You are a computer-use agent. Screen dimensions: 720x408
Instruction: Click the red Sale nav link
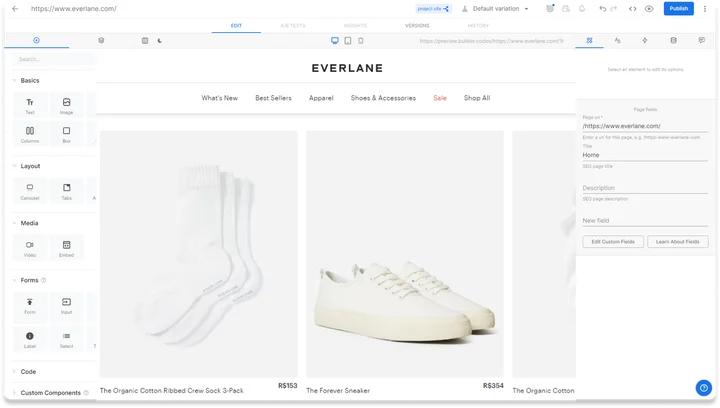[439, 98]
